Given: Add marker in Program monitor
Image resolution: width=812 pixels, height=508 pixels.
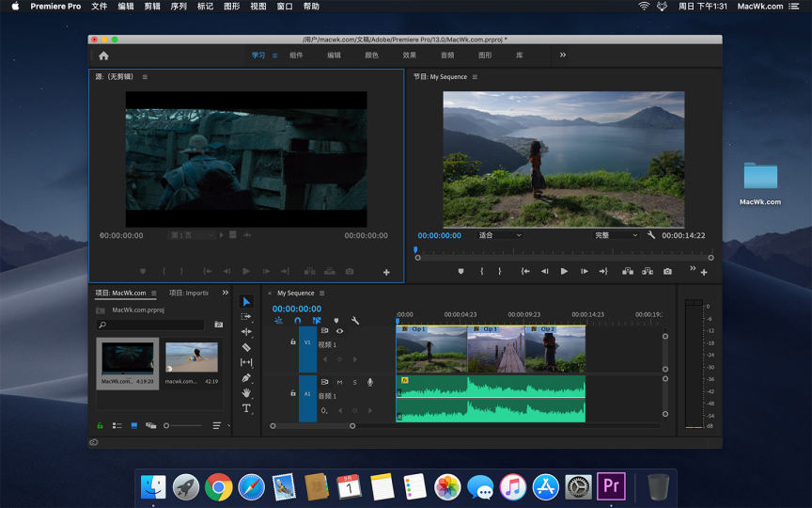Looking at the screenshot, I should pos(461,271).
